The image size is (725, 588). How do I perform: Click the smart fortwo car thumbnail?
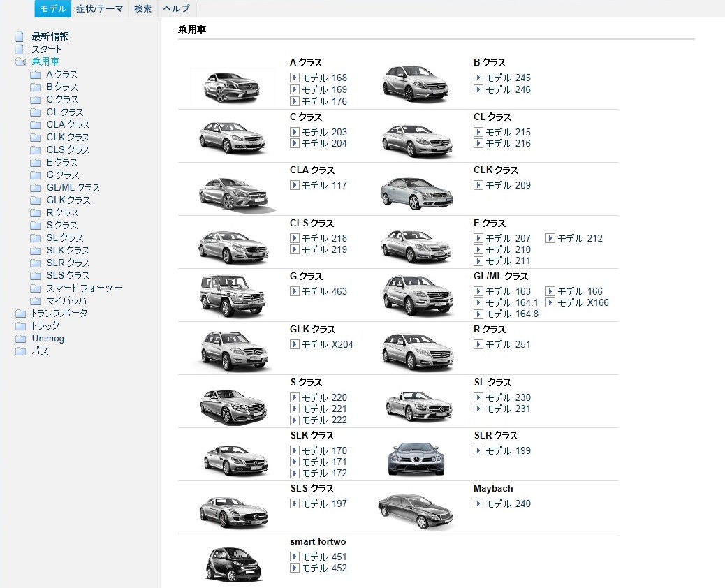click(x=233, y=564)
